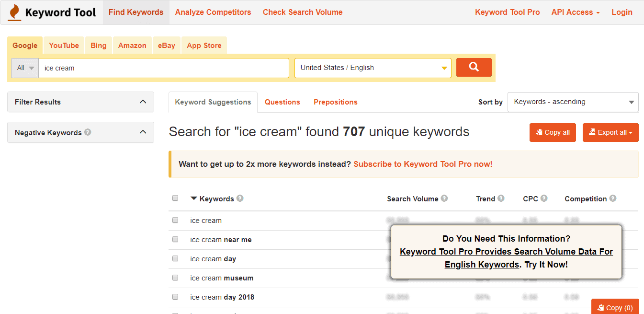Click the 'Subscribe to Keyword Tool Pro now!' link
This screenshot has height=314, width=644.
423,163
